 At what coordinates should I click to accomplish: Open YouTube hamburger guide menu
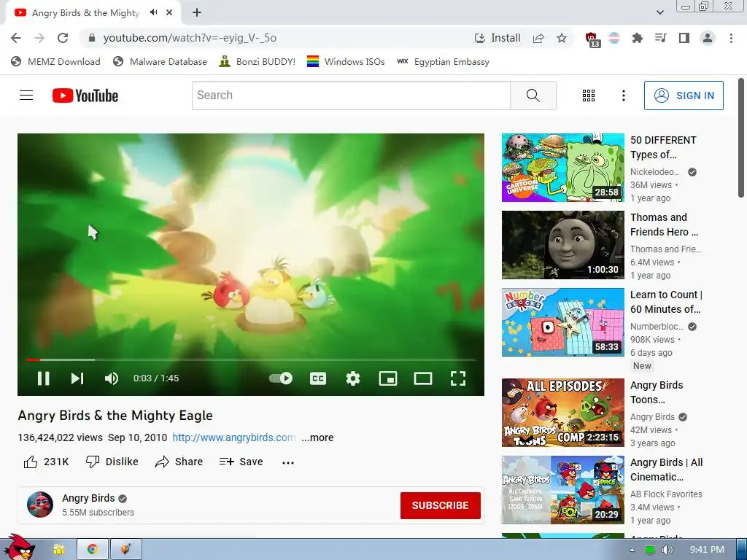click(x=26, y=96)
